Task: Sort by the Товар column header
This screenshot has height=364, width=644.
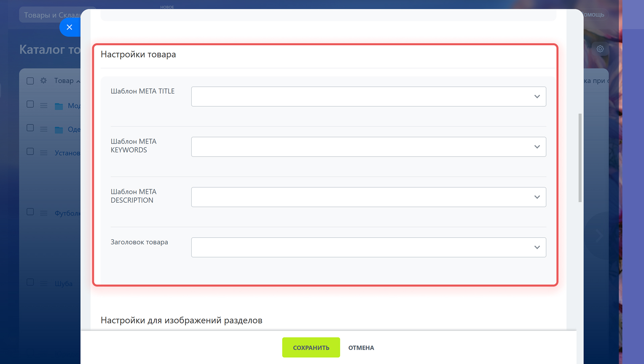Action: (67, 81)
